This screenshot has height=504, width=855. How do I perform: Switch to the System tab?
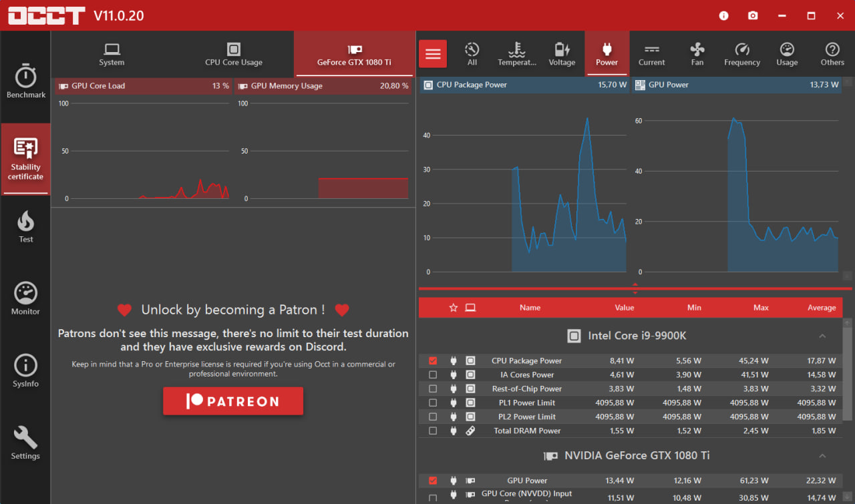coord(112,54)
